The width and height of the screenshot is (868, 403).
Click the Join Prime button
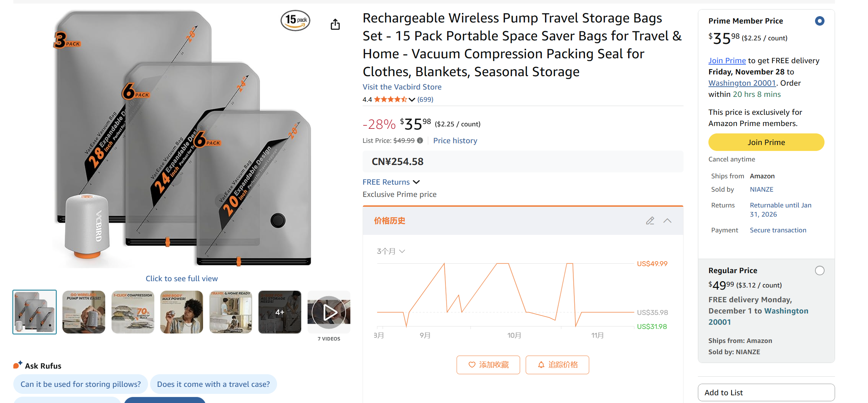[x=766, y=142]
